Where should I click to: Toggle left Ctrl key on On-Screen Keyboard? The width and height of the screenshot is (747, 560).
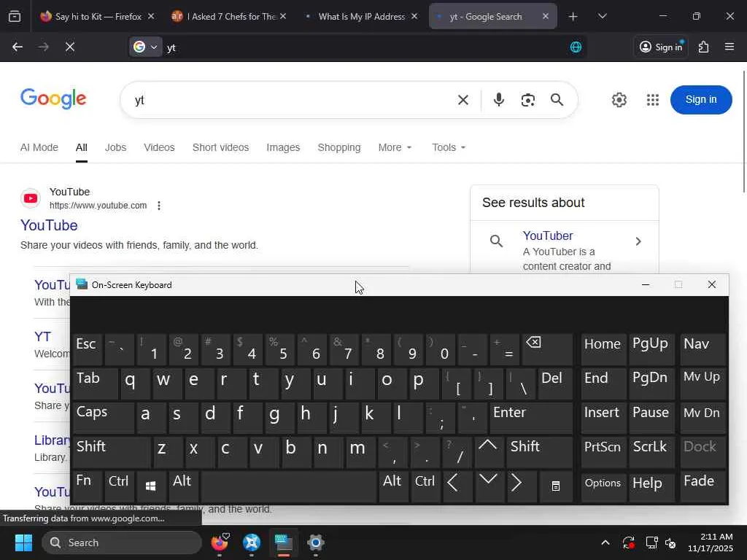[x=119, y=486]
